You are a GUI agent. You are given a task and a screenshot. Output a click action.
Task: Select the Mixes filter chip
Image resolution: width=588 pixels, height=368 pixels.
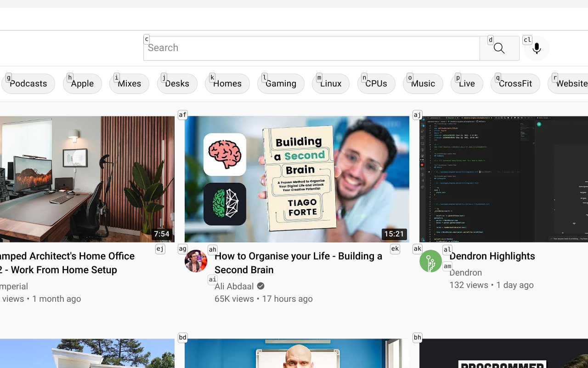(129, 84)
